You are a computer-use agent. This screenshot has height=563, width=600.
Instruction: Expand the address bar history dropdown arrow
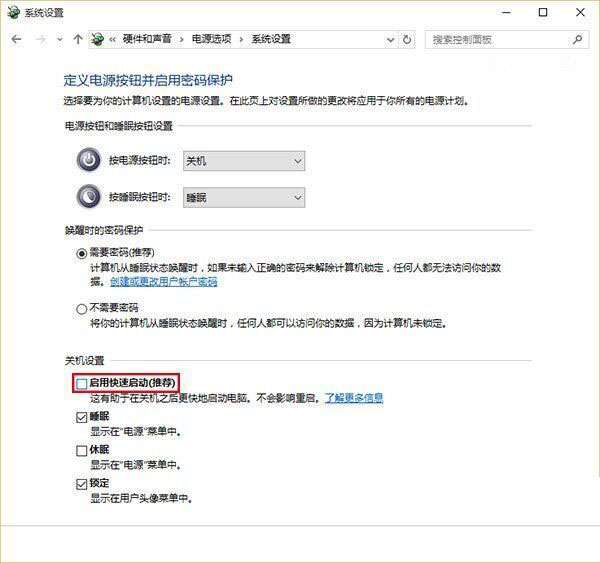click(x=387, y=40)
